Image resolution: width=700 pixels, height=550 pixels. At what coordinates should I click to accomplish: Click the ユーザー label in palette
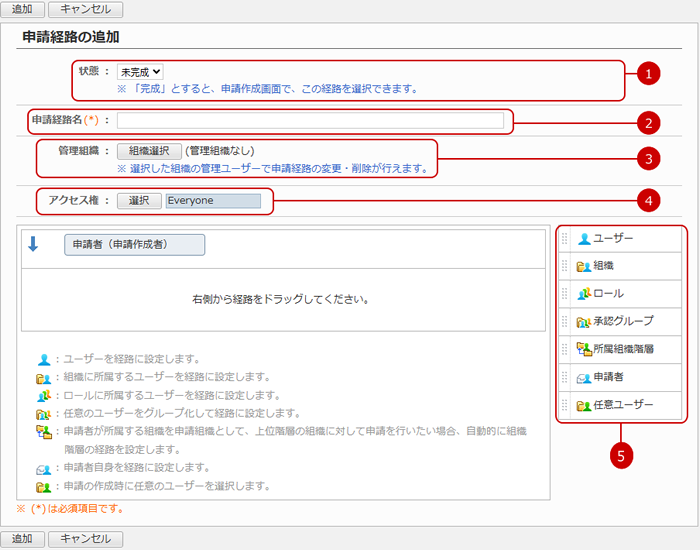[x=613, y=238]
